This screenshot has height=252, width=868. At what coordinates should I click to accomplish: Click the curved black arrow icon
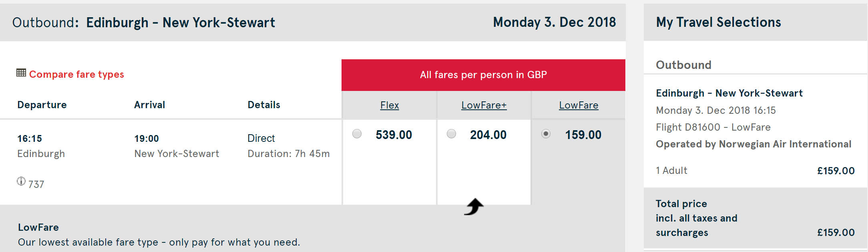click(x=474, y=207)
